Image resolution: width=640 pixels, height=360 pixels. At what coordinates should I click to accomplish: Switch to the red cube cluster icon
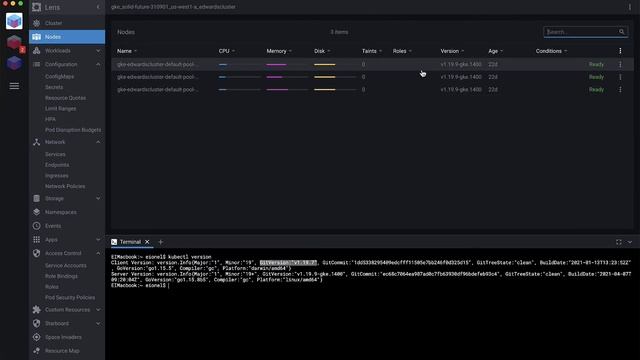point(14,42)
